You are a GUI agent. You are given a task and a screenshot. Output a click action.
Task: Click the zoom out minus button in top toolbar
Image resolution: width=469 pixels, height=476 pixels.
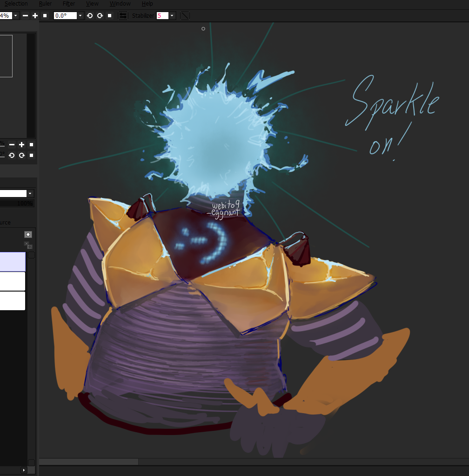pos(25,16)
